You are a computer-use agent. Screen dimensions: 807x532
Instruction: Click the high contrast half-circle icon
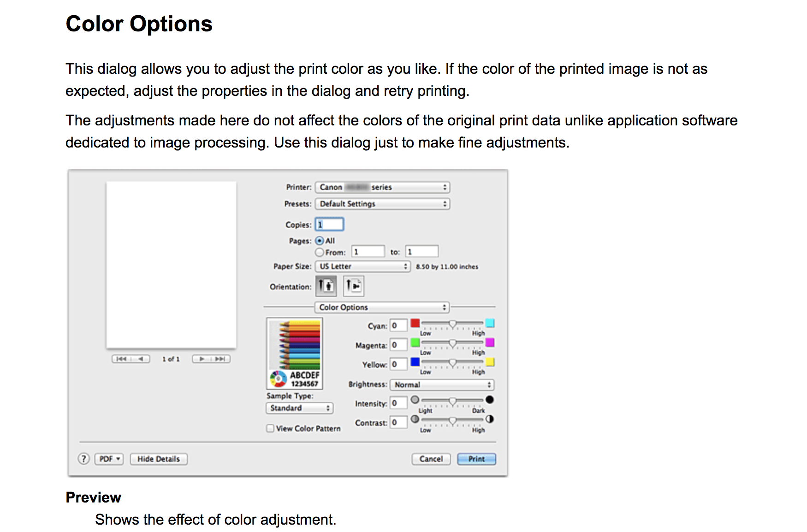490,419
